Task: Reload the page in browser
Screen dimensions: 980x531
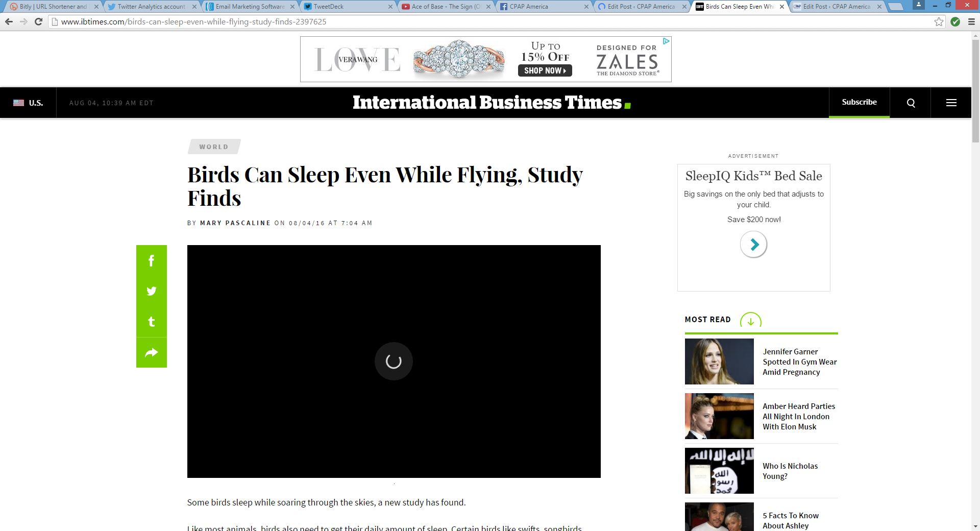Action: (38, 22)
